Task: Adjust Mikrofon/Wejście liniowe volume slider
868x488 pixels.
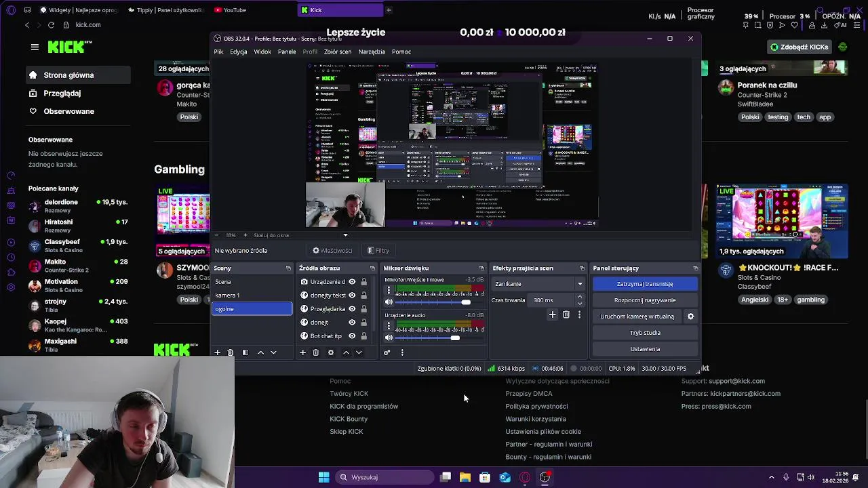Action: 466,302
